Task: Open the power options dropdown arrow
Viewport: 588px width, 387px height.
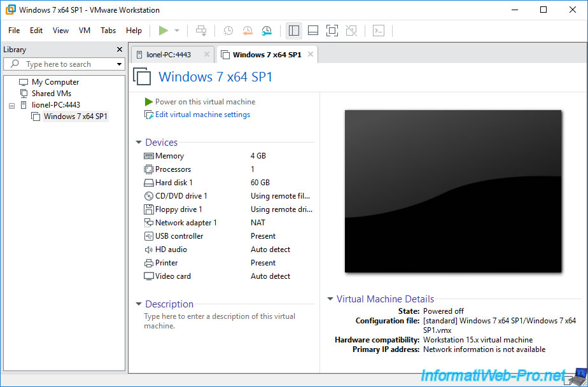Action: pos(177,31)
